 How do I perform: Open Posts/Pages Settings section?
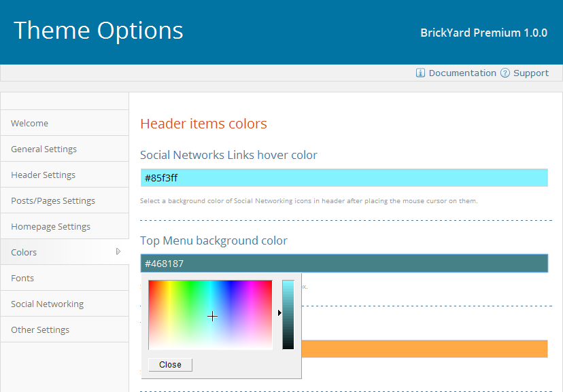[x=65, y=200]
